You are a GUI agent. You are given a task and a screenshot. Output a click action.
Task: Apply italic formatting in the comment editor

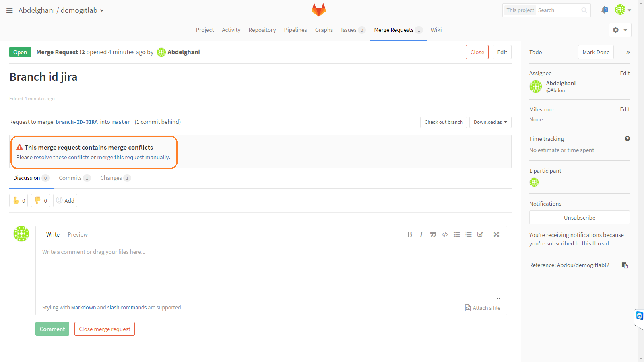click(421, 234)
